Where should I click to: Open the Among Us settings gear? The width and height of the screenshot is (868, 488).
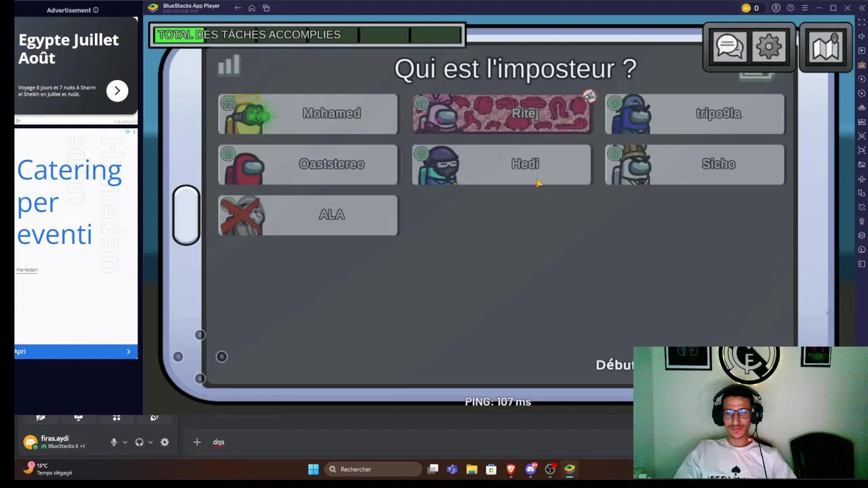pyautogui.click(x=768, y=47)
